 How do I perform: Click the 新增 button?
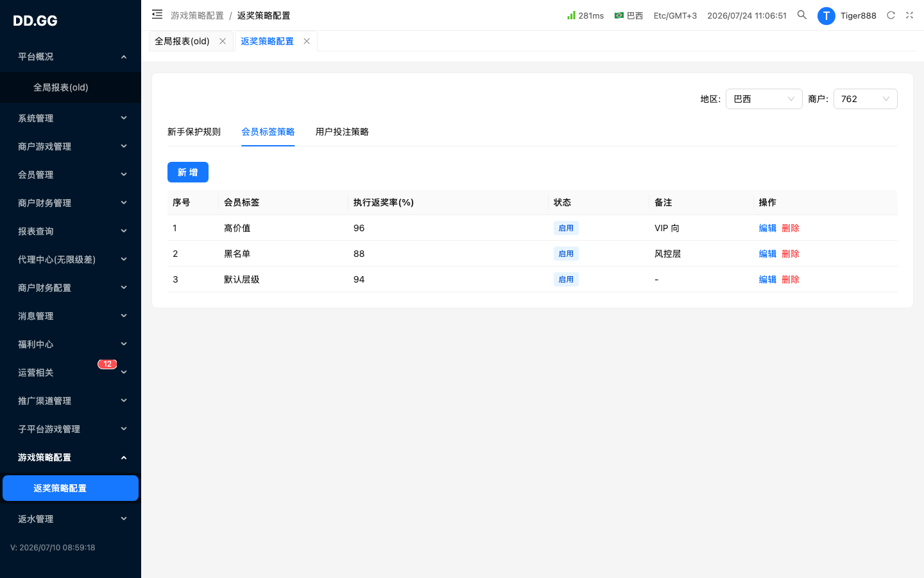[x=188, y=172]
